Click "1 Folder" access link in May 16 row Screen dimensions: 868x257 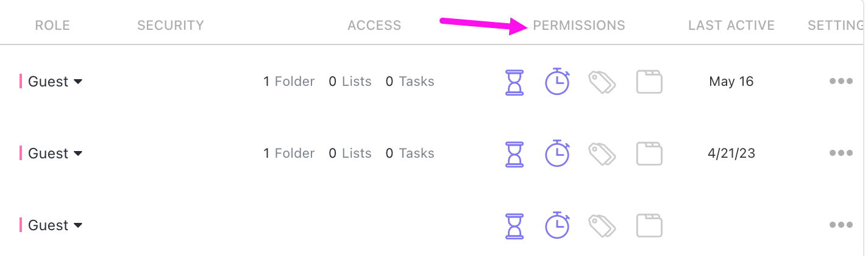click(x=289, y=82)
